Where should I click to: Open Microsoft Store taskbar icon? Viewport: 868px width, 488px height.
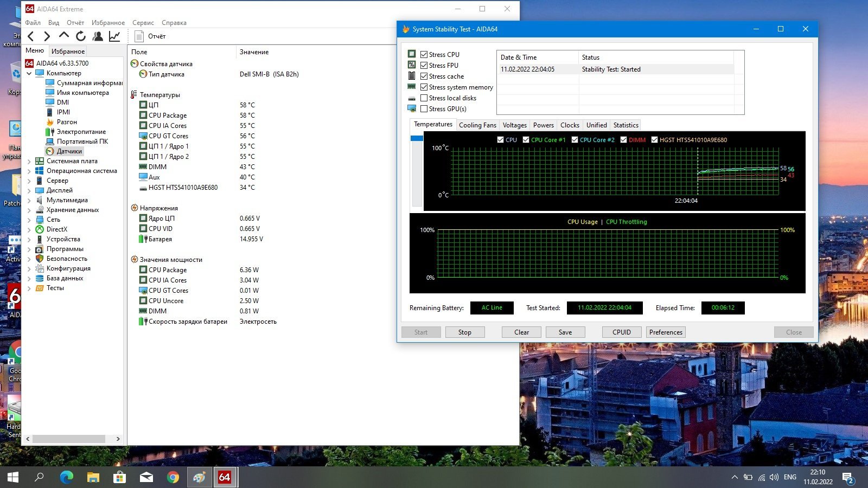pos(119,477)
